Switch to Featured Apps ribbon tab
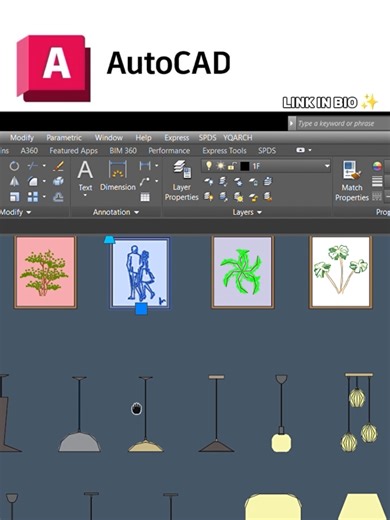Image resolution: width=390 pixels, height=520 pixels. pos(74,151)
